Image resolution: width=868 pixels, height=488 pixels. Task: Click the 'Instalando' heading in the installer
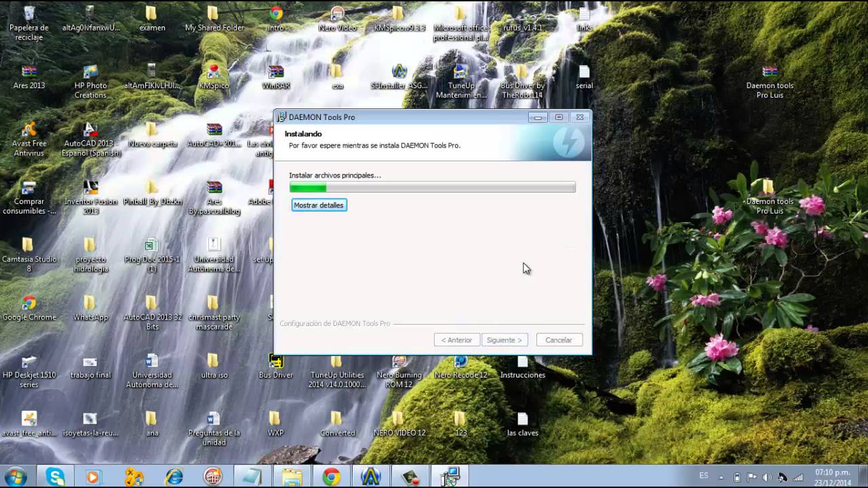pyautogui.click(x=303, y=134)
